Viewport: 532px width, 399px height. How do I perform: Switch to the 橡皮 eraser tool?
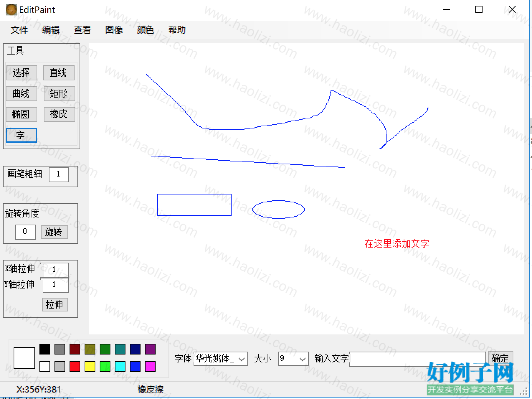point(59,114)
